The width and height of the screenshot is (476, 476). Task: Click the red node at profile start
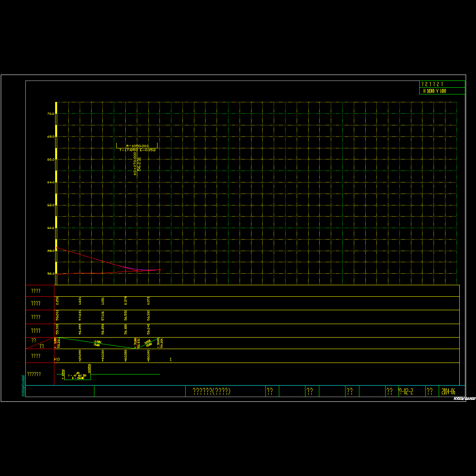(57, 248)
